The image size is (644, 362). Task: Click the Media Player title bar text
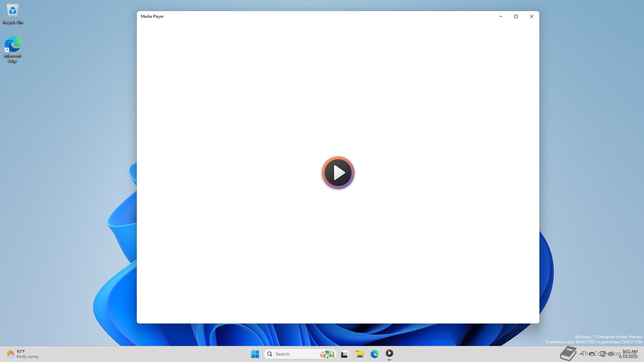point(152,16)
